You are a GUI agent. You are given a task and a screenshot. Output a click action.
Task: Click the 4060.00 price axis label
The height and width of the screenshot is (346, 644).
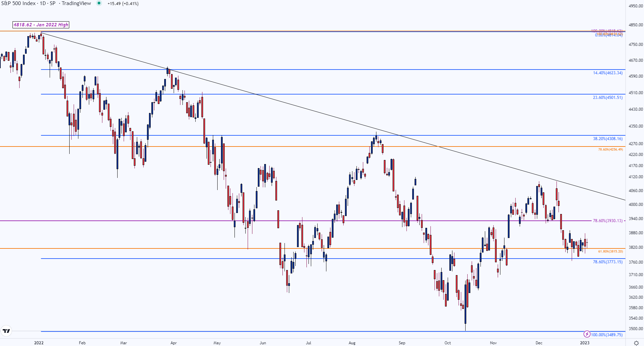point(636,191)
